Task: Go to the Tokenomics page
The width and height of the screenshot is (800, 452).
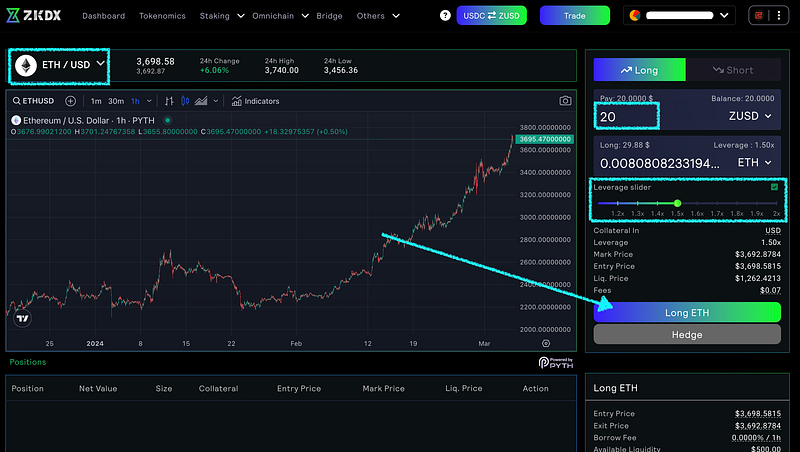Action: (161, 16)
